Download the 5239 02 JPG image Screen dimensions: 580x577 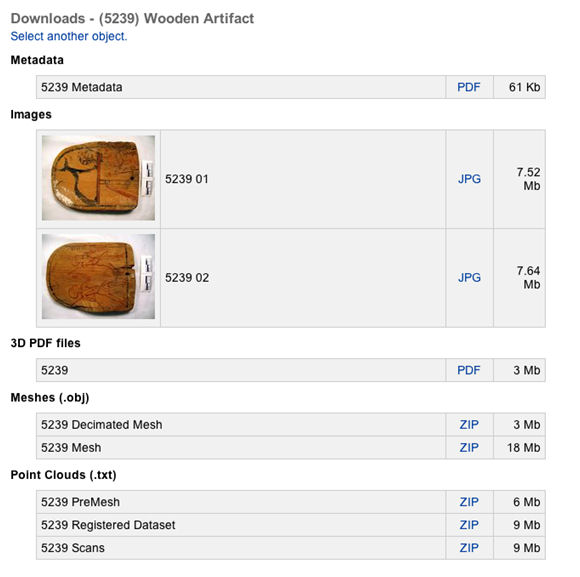[469, 278]
